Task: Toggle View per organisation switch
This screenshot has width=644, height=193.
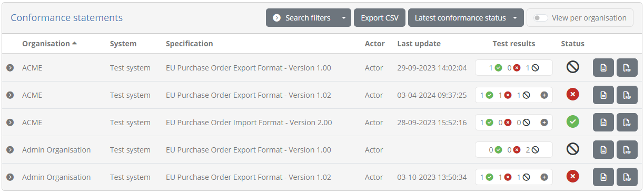Action: 540,18
